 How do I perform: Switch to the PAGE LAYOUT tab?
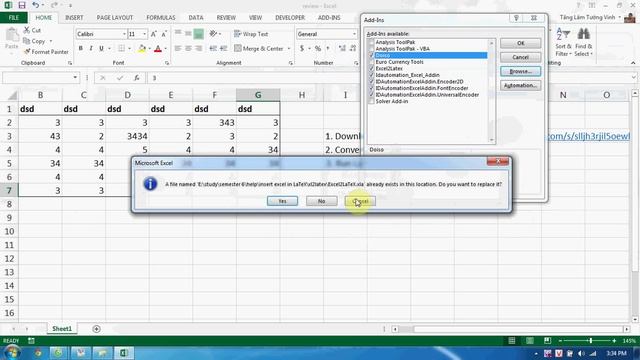coord(115,18)
